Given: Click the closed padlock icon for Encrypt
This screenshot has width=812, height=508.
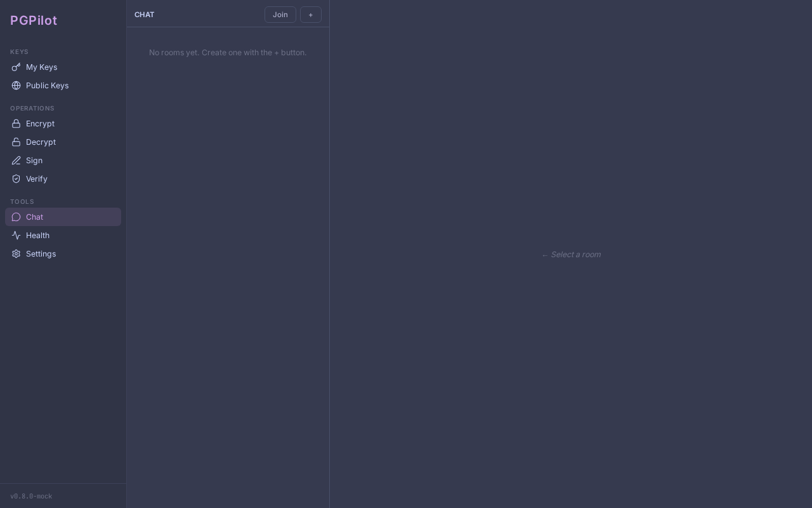Looking at the screenshot, I should click(16, 124).
